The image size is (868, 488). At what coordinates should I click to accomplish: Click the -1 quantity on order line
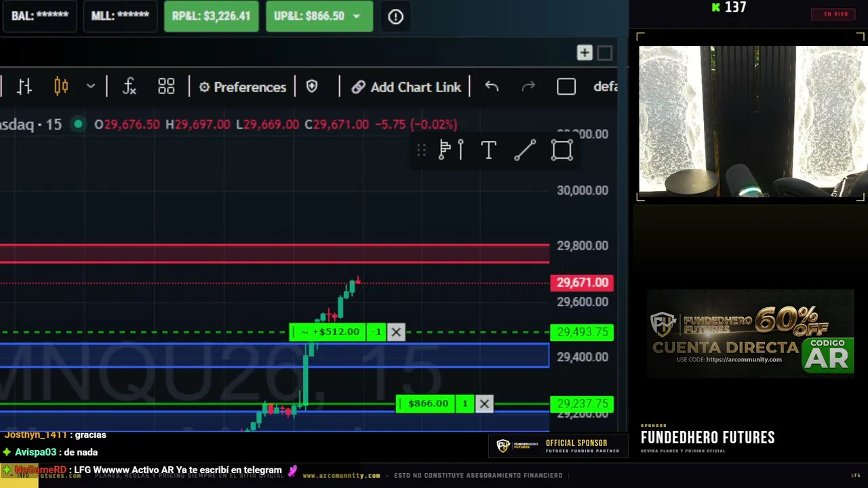pos(378,332)
